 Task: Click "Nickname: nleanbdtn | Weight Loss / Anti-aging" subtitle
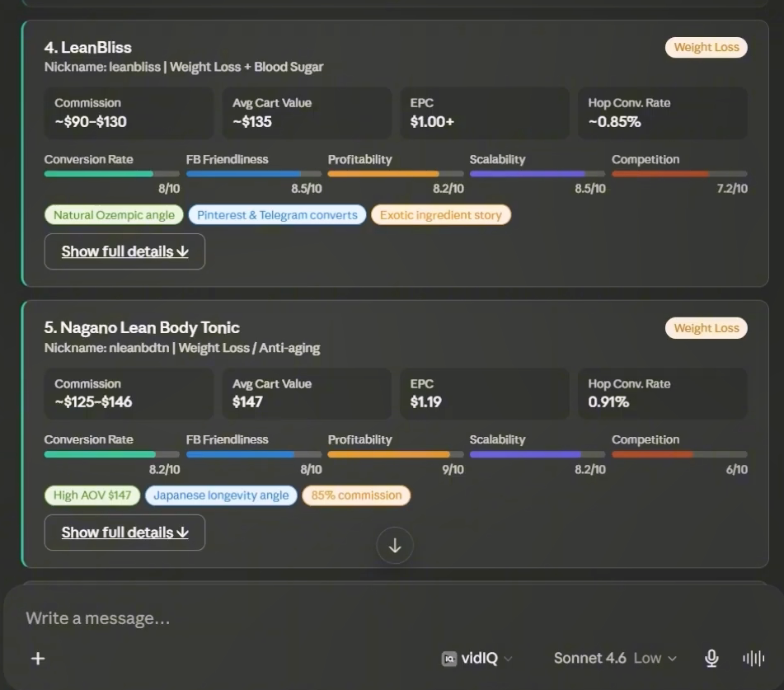[182, 348]
